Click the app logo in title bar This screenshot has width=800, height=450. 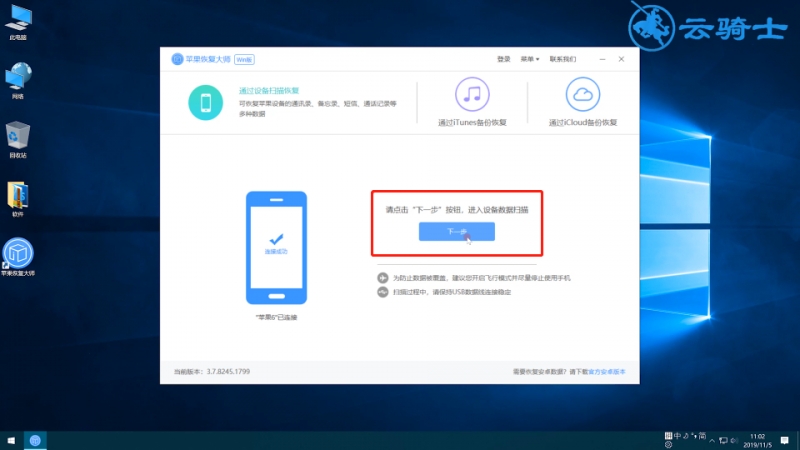(x=177, y=59)
